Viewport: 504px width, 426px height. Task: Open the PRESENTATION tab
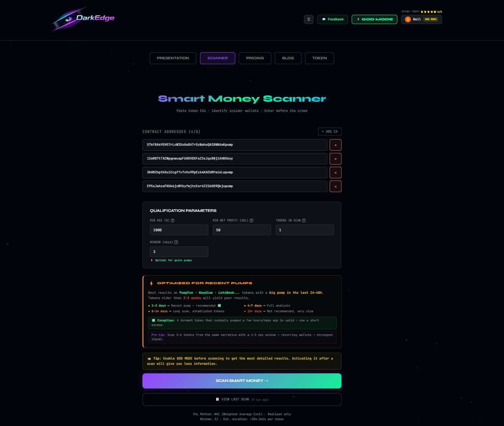(x=173, y=58)
